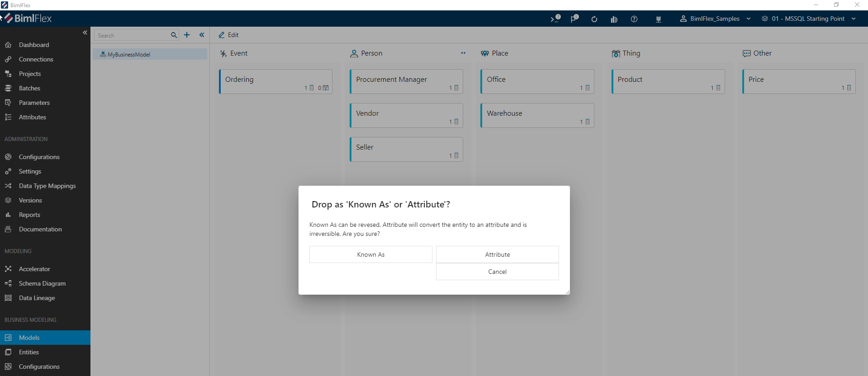Click the flag notifications icon in header
868x376 pixels.
click(574, 19)
